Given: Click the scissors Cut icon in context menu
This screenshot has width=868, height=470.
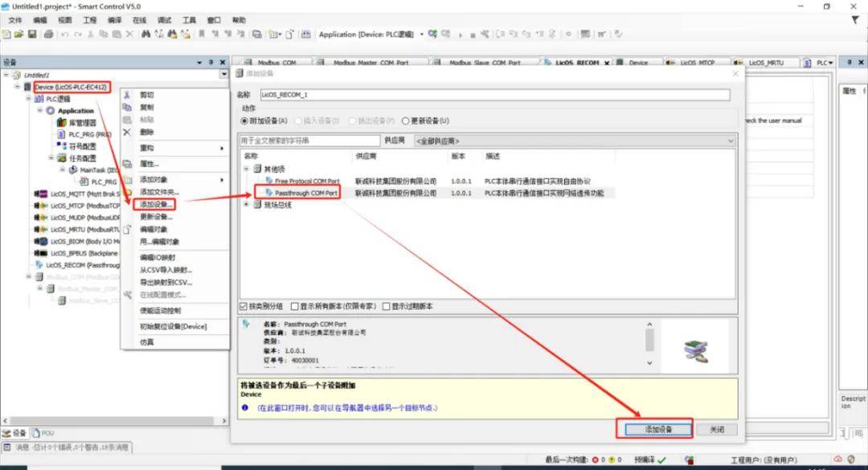Looking at the screenshot, I should pyautogui.click(x=127, y=95).
